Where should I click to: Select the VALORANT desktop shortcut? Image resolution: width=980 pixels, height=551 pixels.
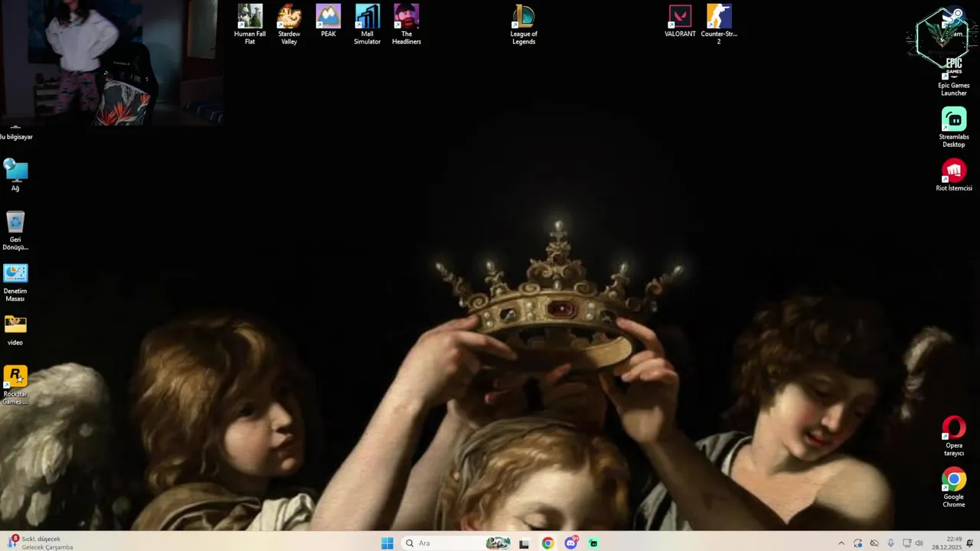[x=680, y=21]
